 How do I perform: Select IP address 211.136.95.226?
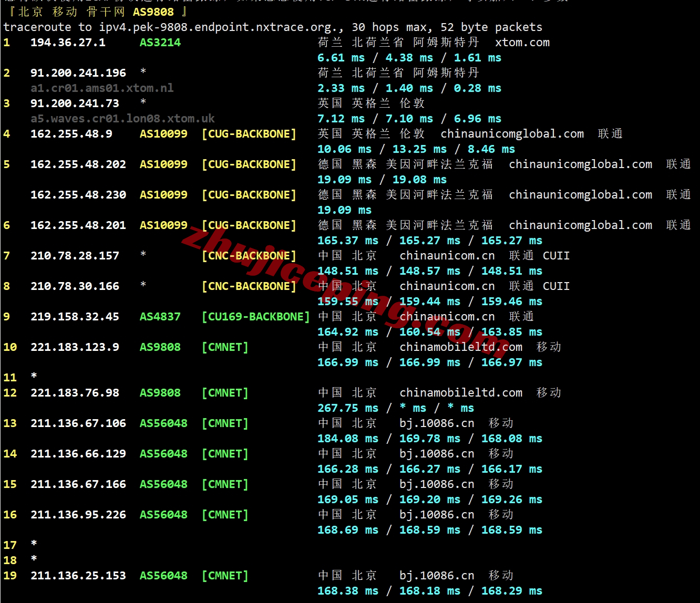78,515
